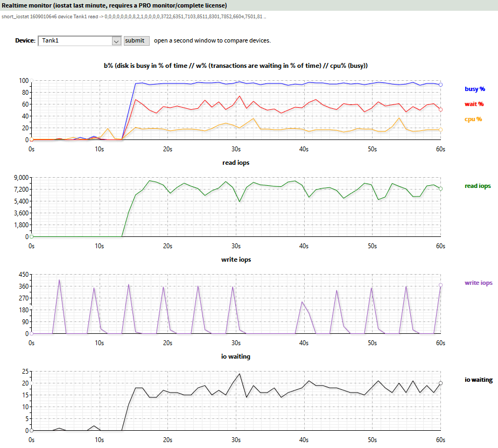Click the 80 label on busy chart axis
This screenshot has height=448, width=498.
point(25,93)
